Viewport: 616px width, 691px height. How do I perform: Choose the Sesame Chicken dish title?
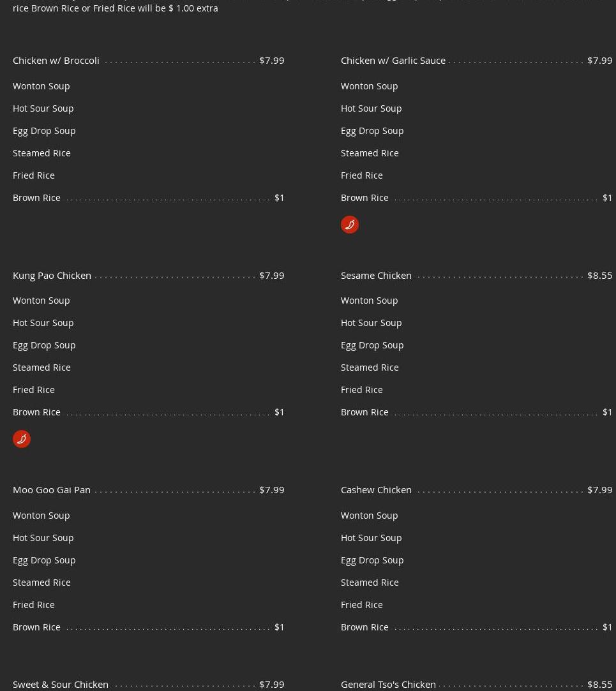pos(376,275)
